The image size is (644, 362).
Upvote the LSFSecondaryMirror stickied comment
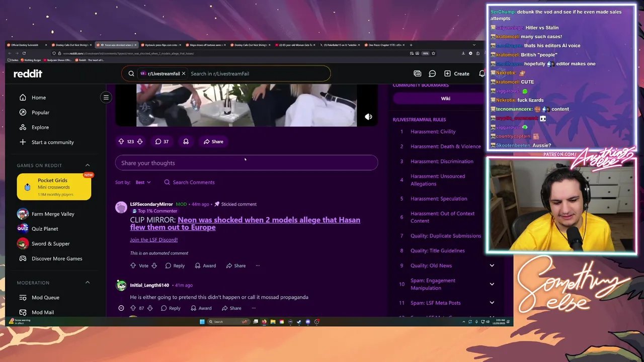(x=133, y=265)
